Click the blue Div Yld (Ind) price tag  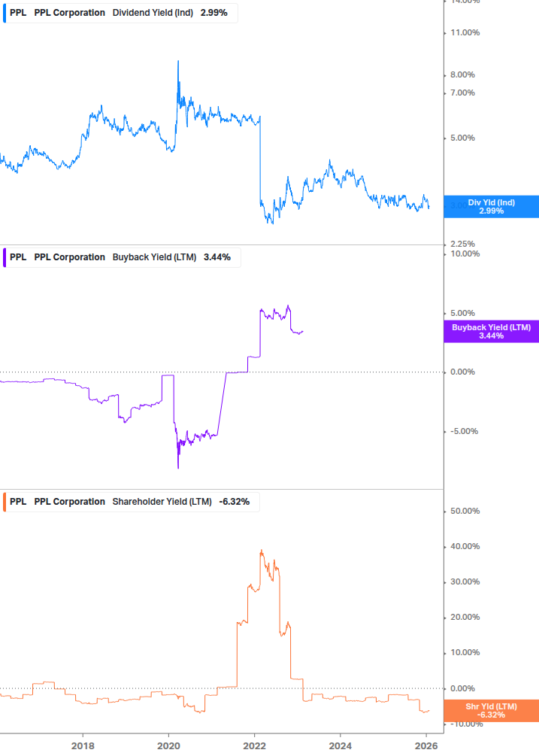coord(491,207)
